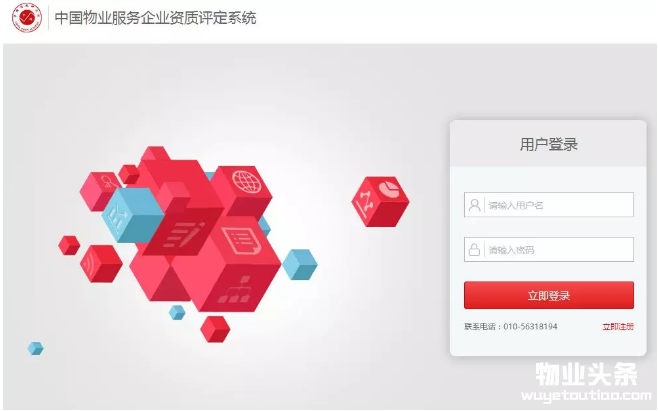
Task: Click the small blue cube at bottom left
Action: coord(36,348)
